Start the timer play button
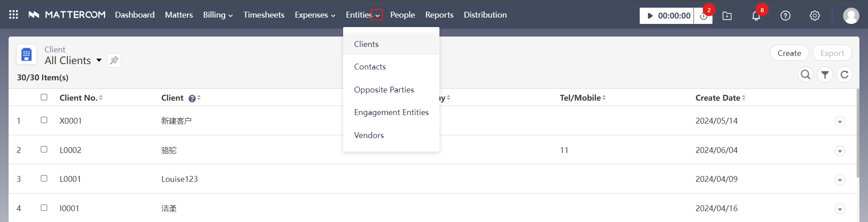 (x=650, y=16)
